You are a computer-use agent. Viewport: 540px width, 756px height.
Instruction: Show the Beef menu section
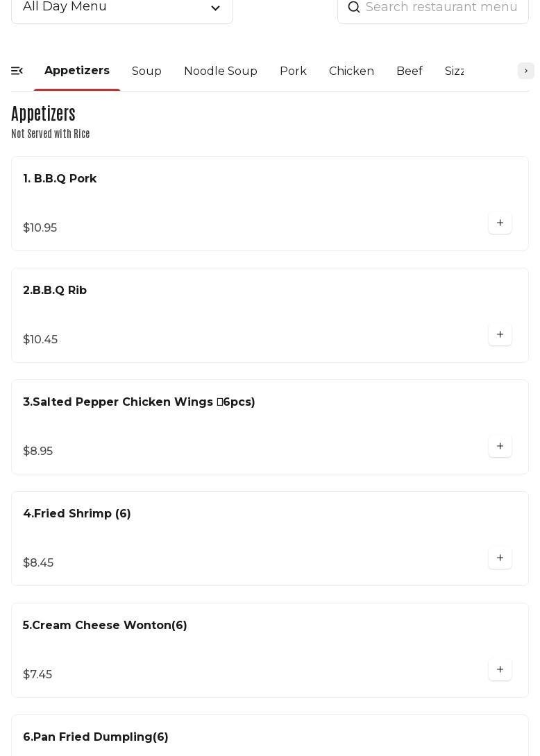pos(410,71)
